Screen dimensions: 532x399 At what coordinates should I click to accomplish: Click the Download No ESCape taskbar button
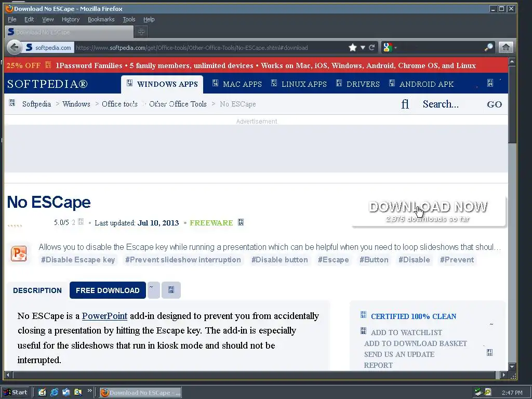[140, 393]
